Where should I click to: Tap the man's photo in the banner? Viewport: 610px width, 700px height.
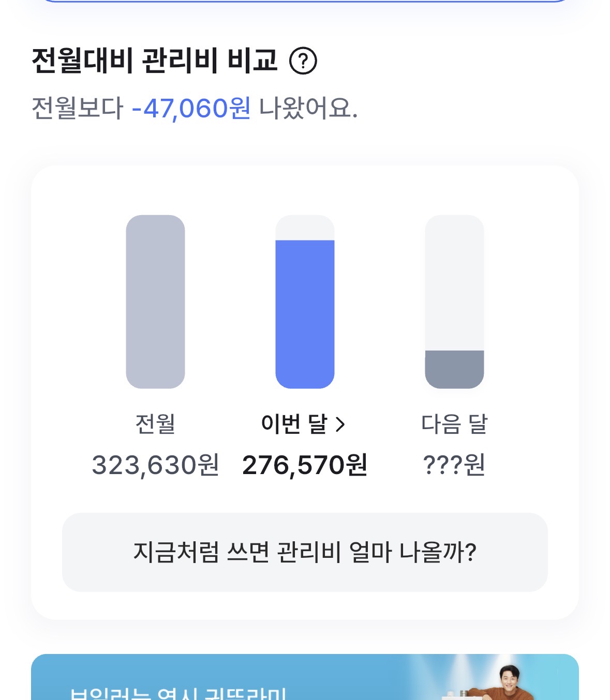click(x=510, y=681)
